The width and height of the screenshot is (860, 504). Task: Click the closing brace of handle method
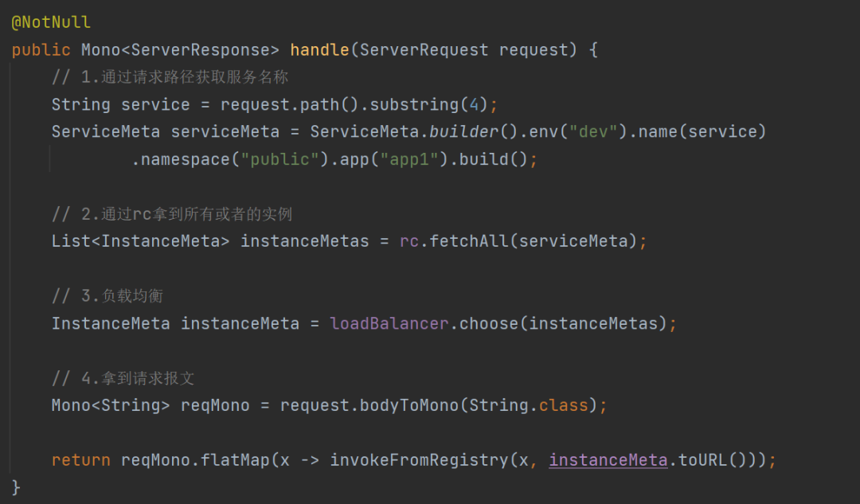pos(16,487)
